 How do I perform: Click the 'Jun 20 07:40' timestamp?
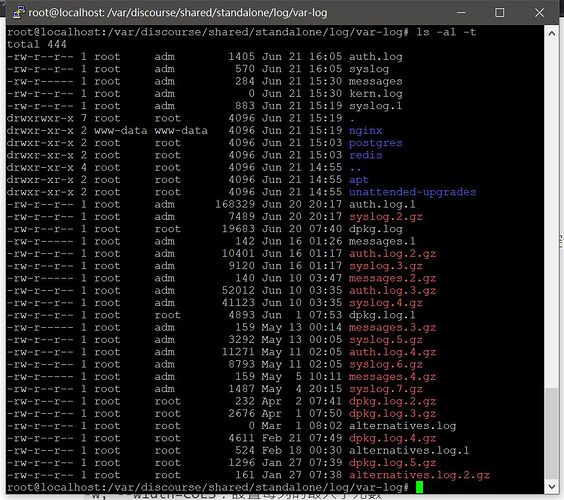point(302,229)
